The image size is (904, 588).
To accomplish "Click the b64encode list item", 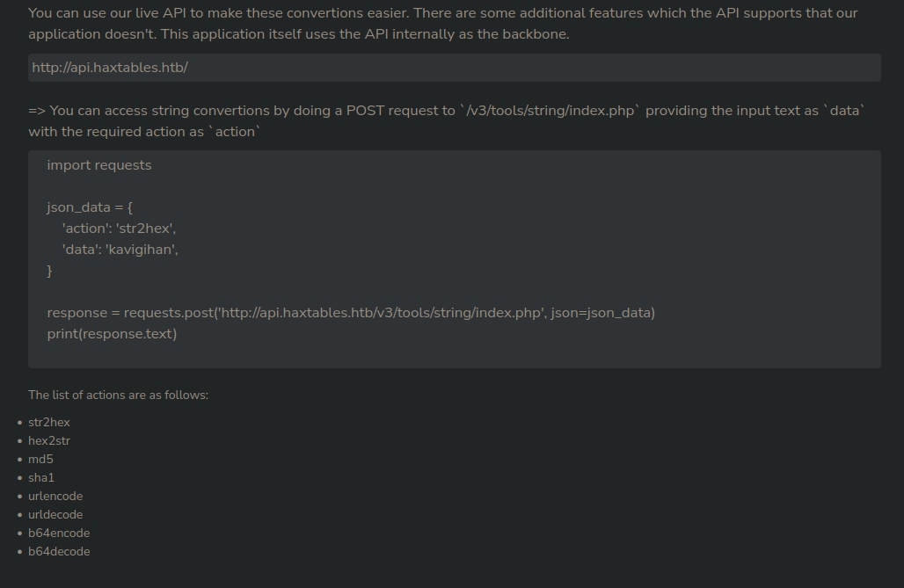I will [59, 533].
